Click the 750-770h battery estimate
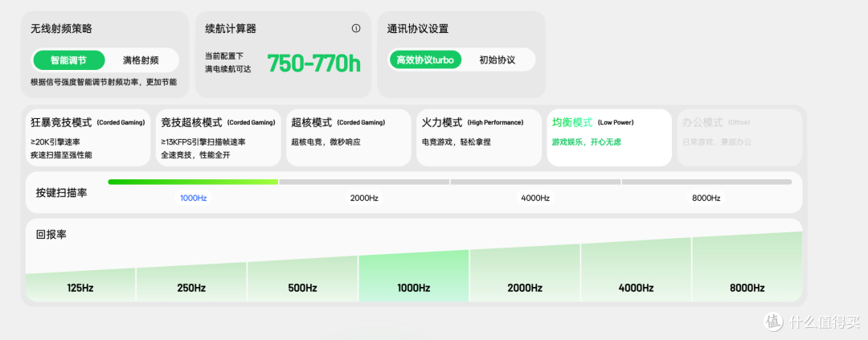Screen dimensions: 868x340 click(314, 63)
